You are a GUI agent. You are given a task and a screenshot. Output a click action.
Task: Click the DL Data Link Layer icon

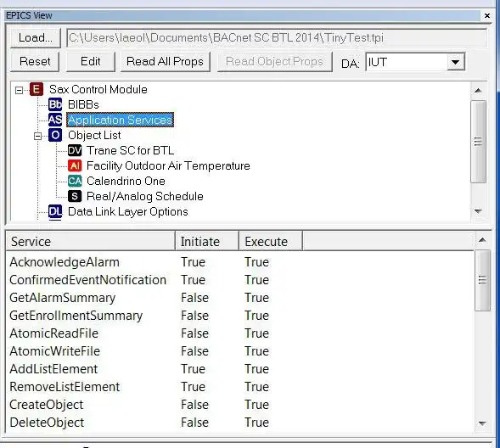[x=55, y=212]
